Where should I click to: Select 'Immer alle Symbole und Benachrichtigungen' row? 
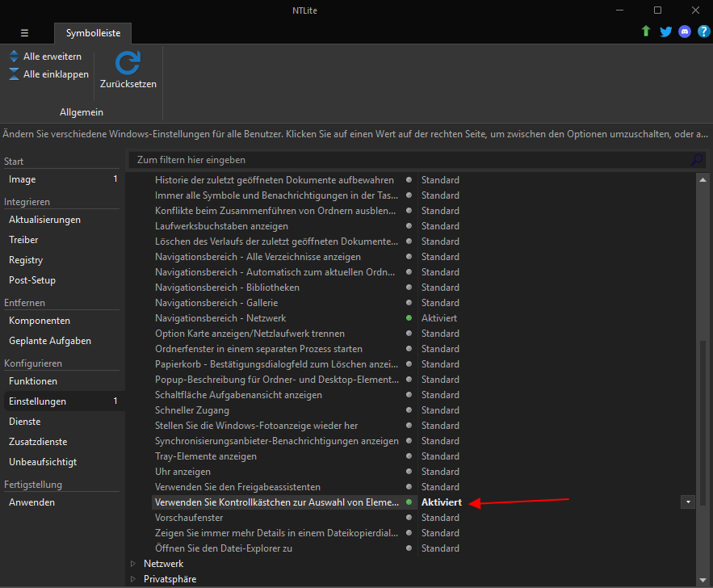[275, 195]
